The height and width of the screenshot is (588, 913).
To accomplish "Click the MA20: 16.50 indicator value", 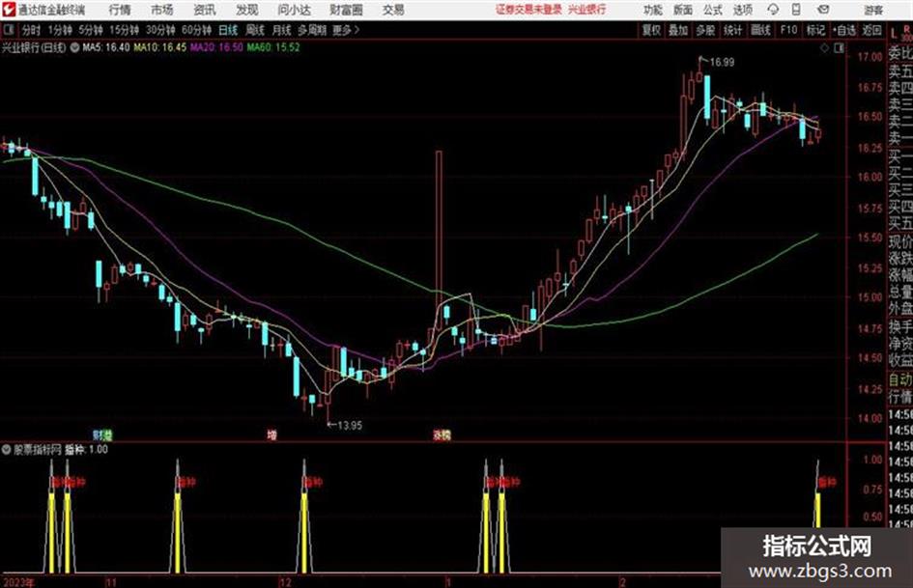I will pos(216,47).
